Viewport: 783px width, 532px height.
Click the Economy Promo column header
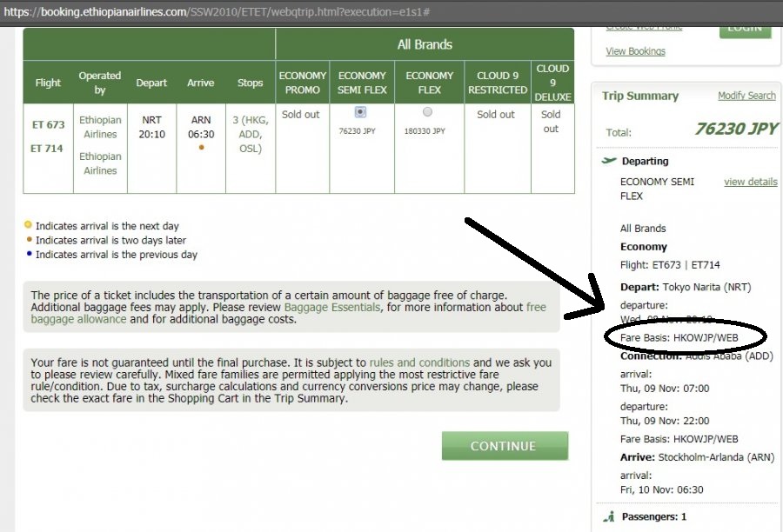tap(302, 83)
